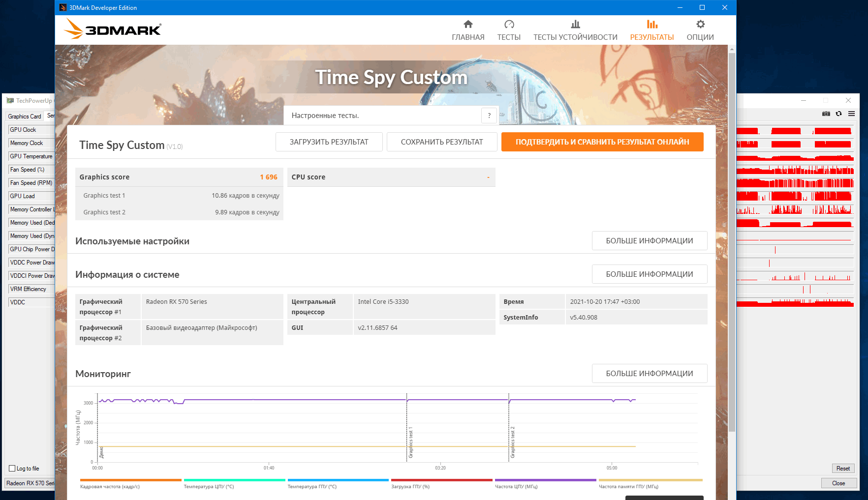Click VRM Efficiency sensor in GPU-Z
This screenshot has width=868, height=500.
click(x=31, y=289)
